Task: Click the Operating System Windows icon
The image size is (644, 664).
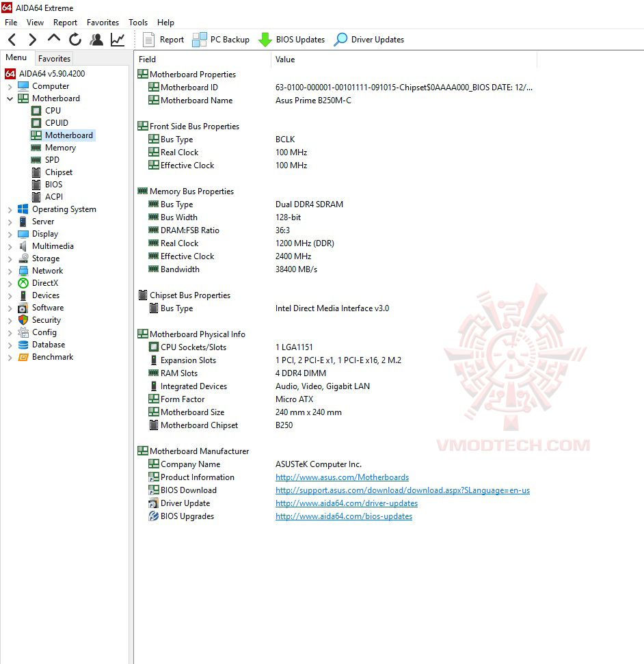Action: (x=23, y=209)
